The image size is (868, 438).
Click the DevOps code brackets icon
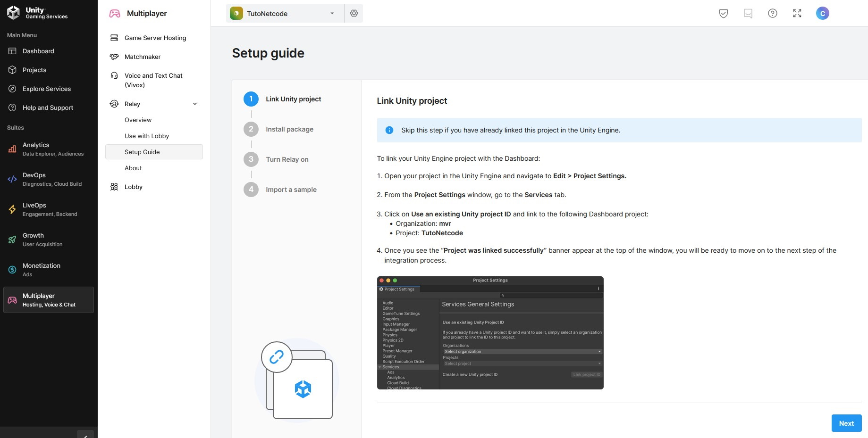pyautogui.click(x=12, y=179)
